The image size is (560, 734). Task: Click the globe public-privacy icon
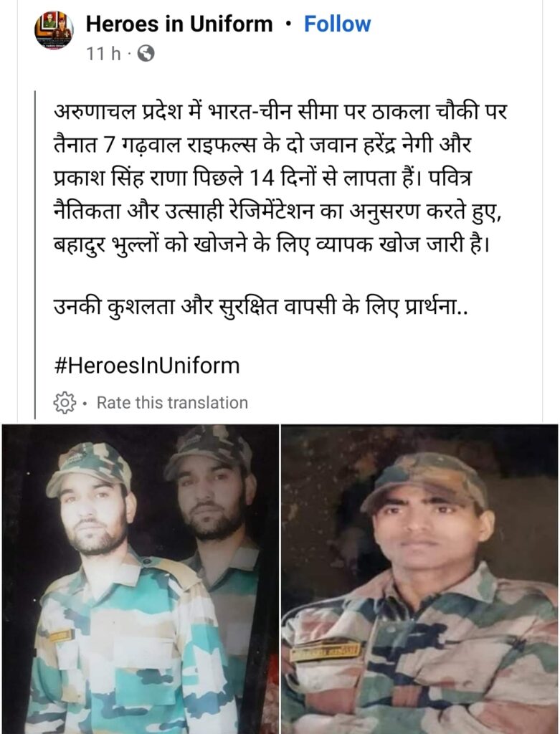pos(146,53)
